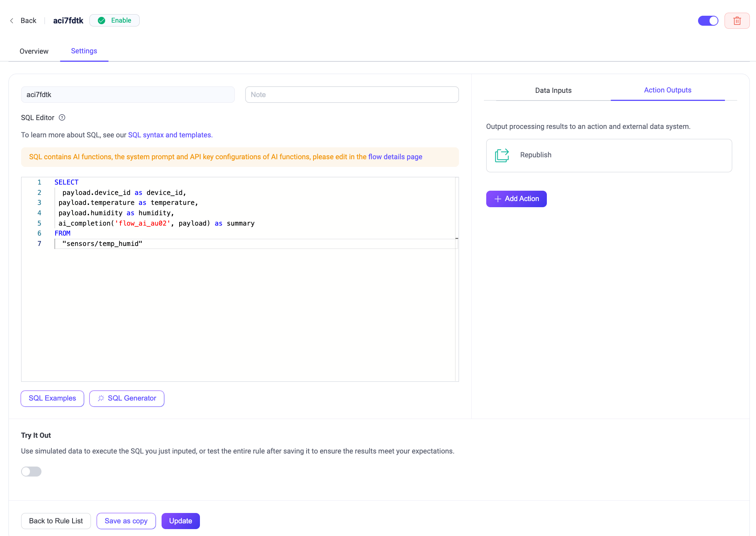Select the Action Outputs tab
Viewport: 756px width, 536px height.
point(667,90)
